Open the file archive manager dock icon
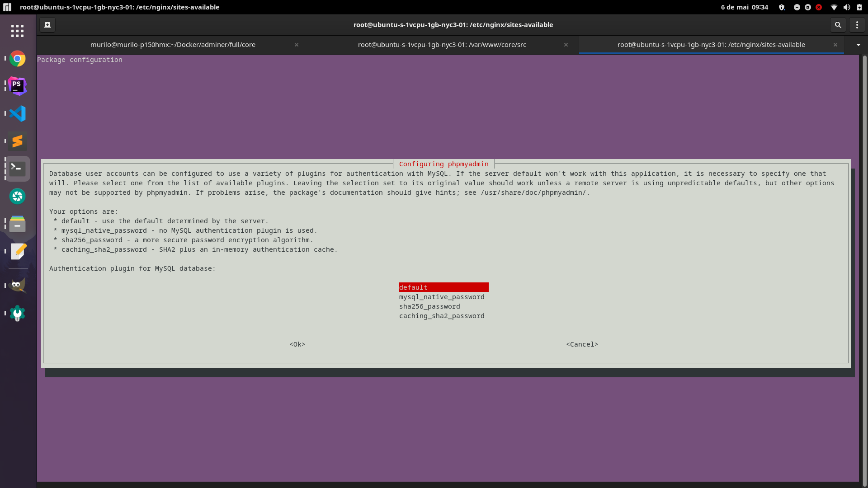This screenshot has height=488, width=868. point(18,224)
